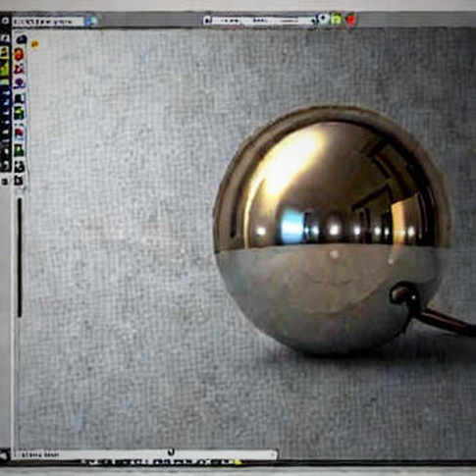The height and width of the screenshot is (476, 476).
Task: Click the bottom-left status text field
Action: tap(145, 454)
